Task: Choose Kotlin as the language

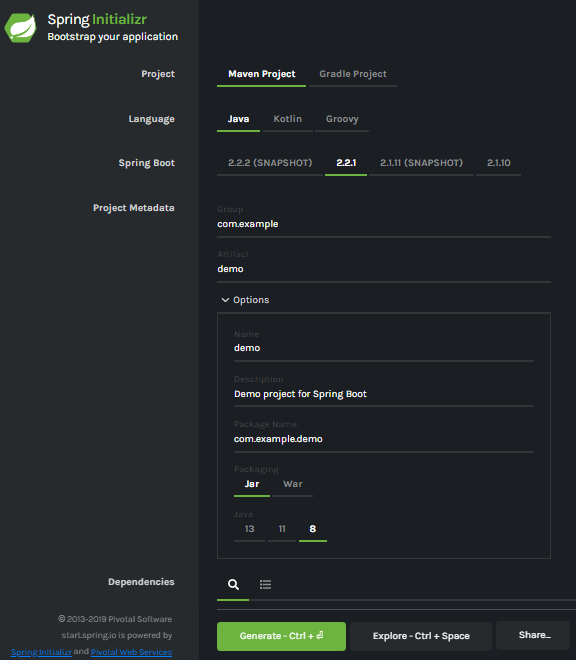Action: 287,119
